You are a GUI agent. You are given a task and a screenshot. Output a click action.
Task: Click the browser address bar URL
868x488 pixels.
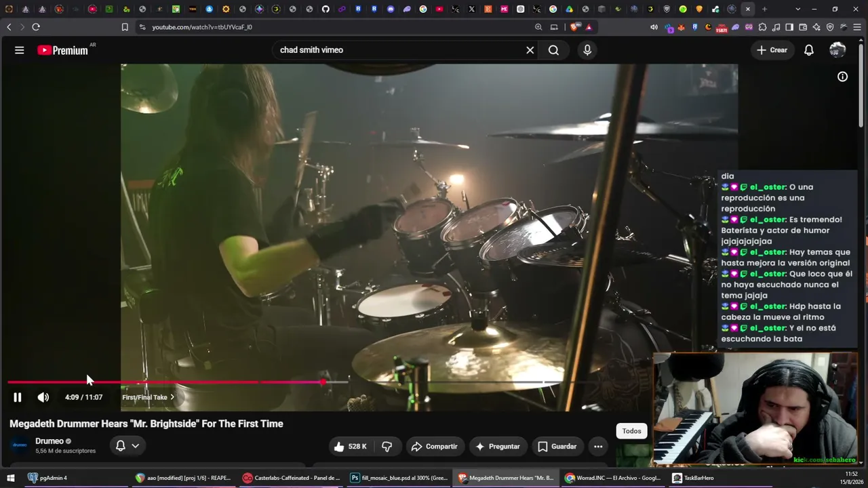[x=202, y=27]
